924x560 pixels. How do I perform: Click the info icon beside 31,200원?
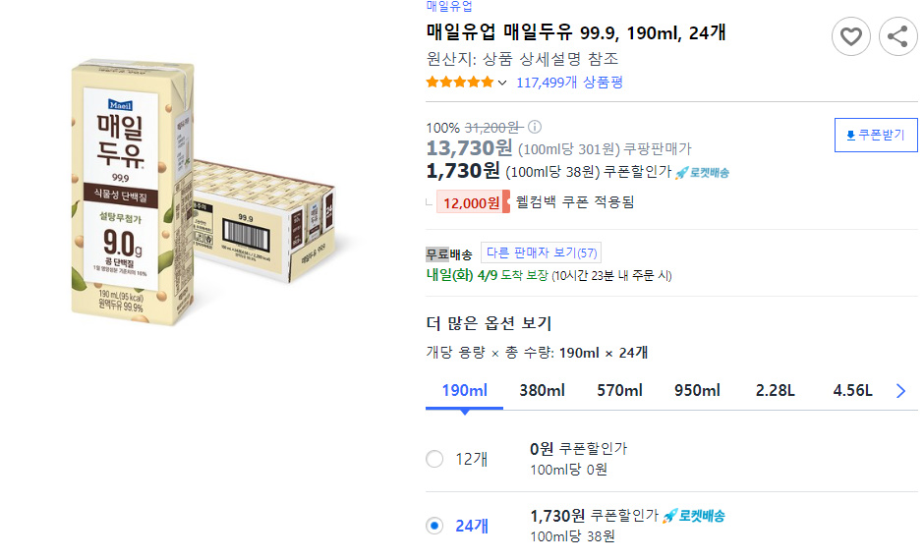coord(535,127)
